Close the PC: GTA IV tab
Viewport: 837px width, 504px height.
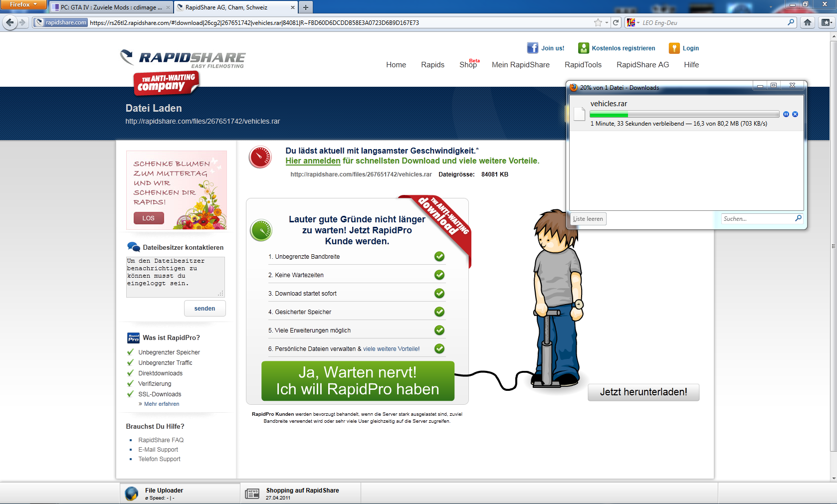tap(168, 7)
